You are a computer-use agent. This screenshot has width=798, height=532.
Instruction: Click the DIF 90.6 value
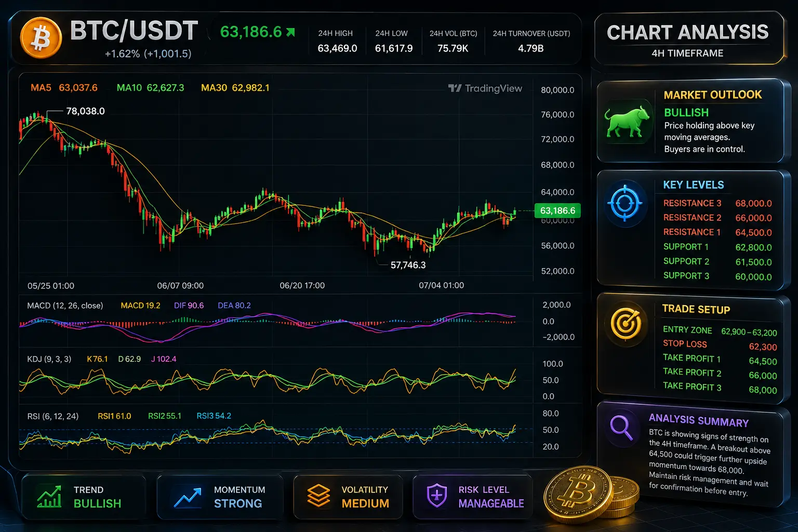point(189,305)
